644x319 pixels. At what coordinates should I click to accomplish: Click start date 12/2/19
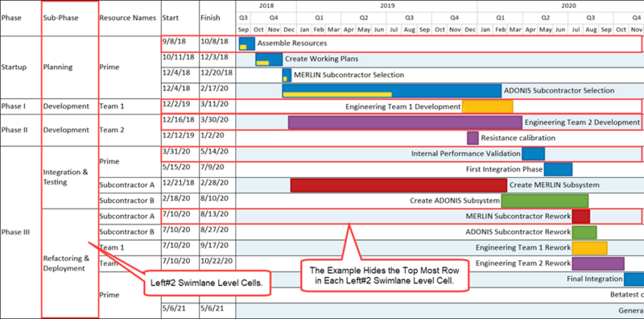(176, 104)
